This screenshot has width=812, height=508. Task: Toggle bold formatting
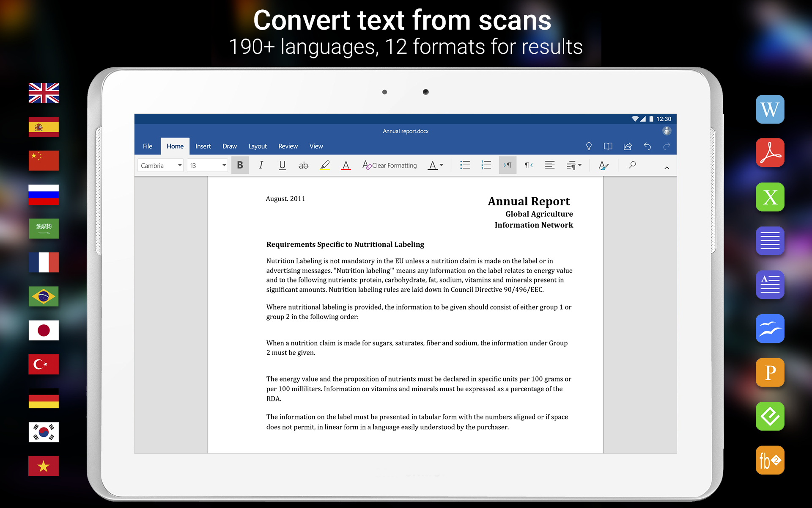pos(240,165)
